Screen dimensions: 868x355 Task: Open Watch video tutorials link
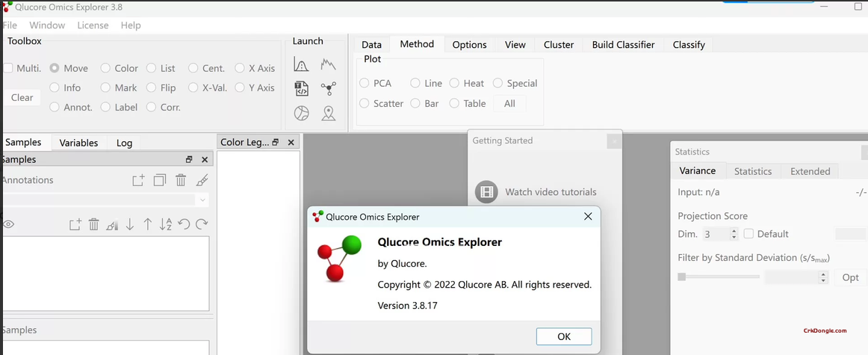(551, 192)
